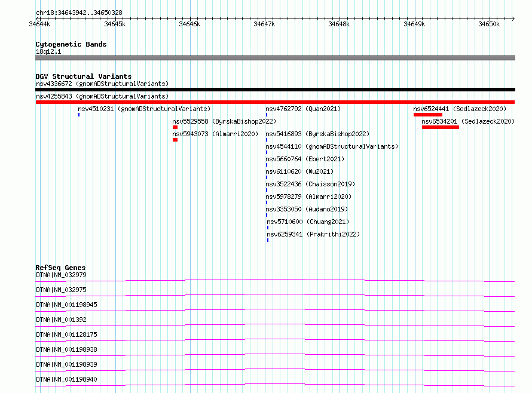Open variant nsv4336672 gnomAD label
532x393 pixels.
pyautogui.click(x=102, y=84)
